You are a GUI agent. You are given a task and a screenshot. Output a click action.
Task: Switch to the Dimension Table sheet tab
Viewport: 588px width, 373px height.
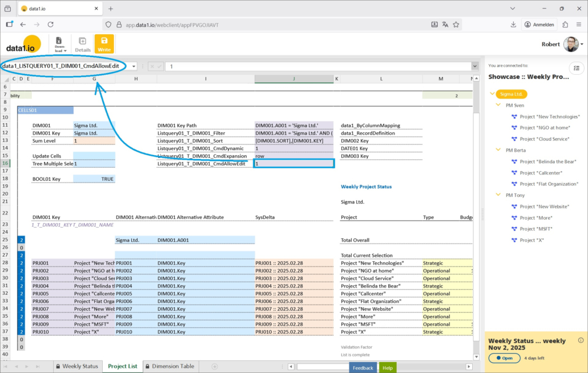click(172, 366)
